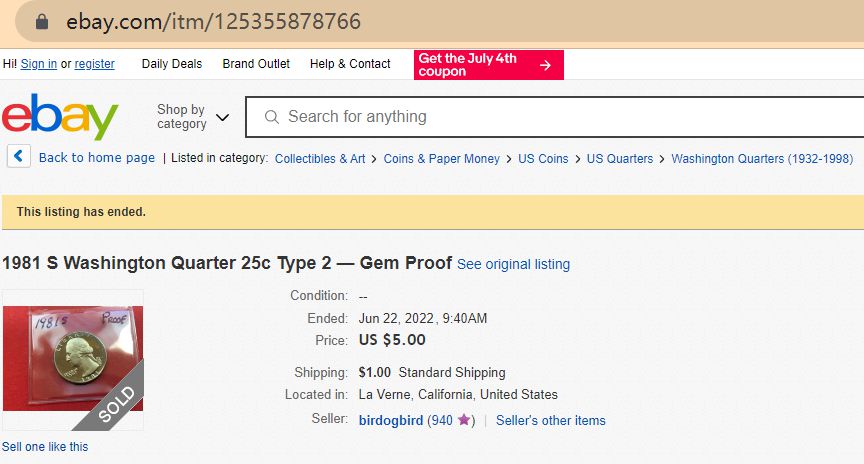
Task: Open Help & Contact page
Action: click(x=350, y=64)
